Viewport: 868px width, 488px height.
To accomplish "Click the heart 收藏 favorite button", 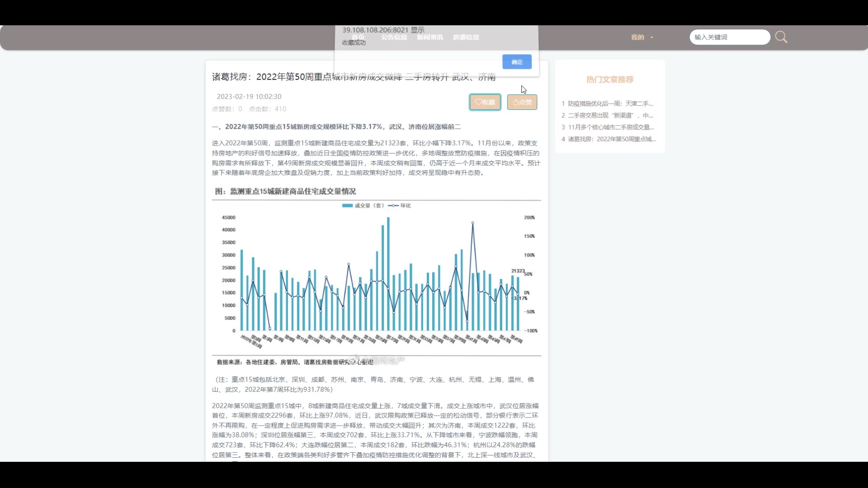I will coord(485,102).
